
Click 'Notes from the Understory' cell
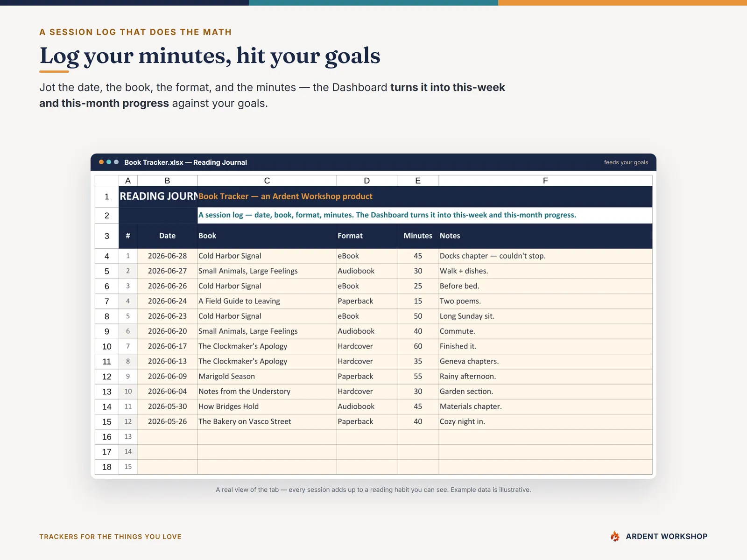click(x=267, y=392)
